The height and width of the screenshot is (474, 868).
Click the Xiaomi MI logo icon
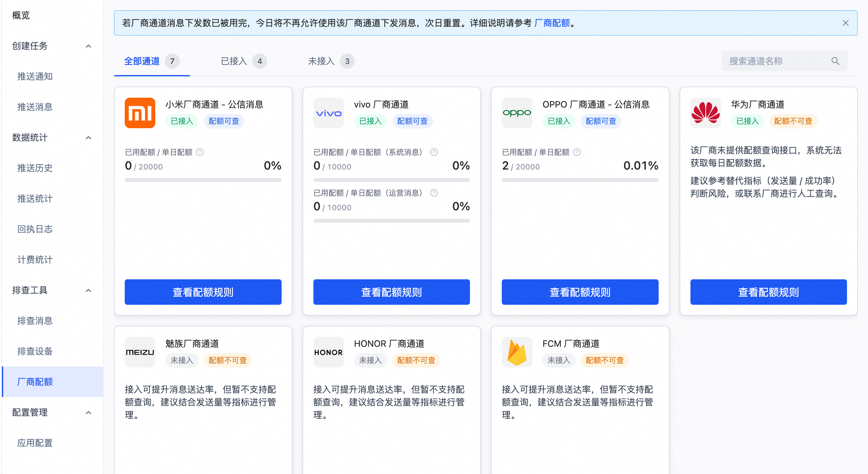click(x=140, y=113)
